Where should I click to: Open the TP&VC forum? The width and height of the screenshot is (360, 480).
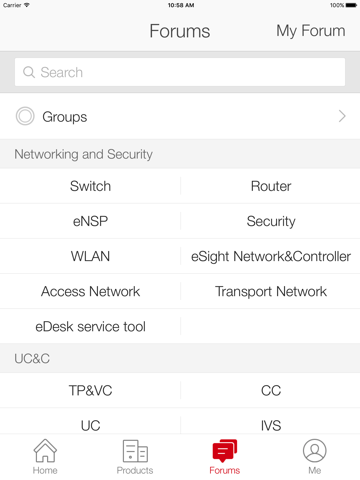point(90,390)
